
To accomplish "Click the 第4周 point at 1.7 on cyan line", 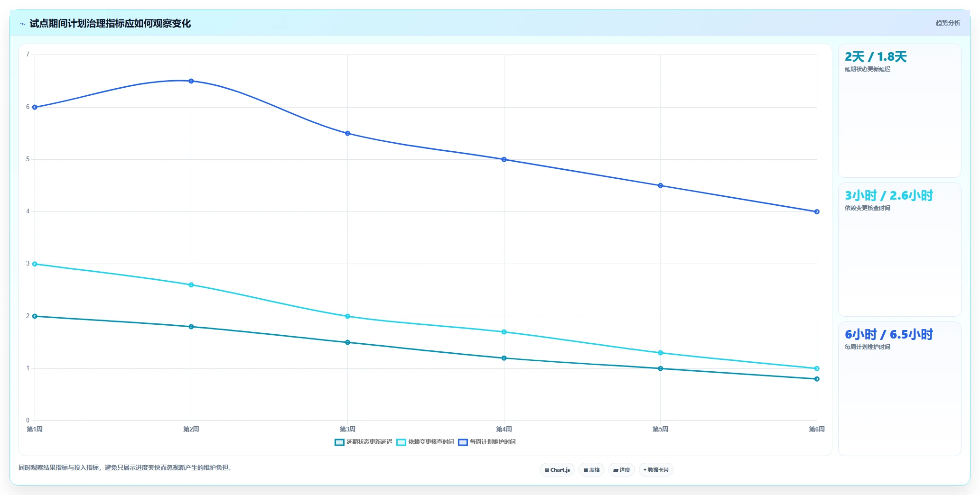I will click(x=504, y=332).
